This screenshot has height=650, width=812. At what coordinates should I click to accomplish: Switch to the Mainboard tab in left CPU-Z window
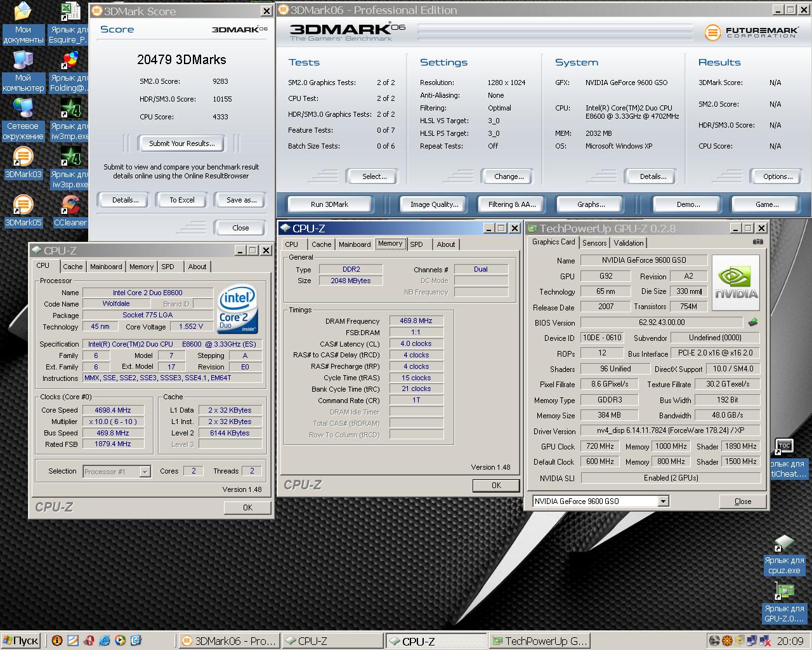click(106, 267)
